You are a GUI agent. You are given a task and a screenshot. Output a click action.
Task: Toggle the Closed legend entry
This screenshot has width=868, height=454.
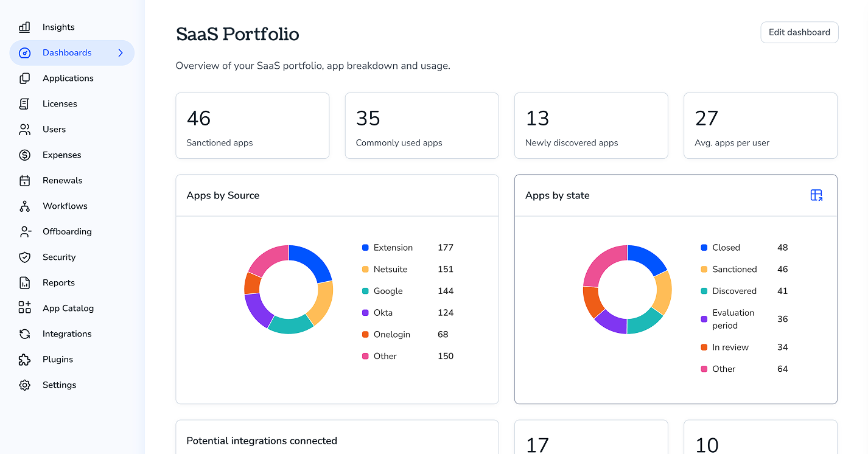[726, 248]
